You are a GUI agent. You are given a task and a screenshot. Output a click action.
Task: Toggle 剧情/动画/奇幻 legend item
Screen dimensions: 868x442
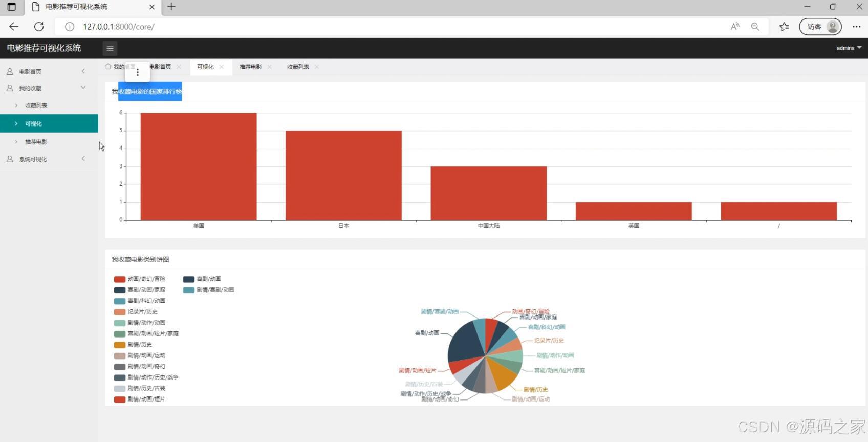click(x=140, y=367)
